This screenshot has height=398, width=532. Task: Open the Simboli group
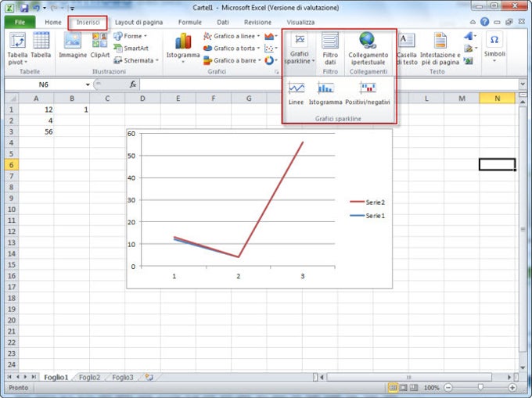(x=494, y=47)
